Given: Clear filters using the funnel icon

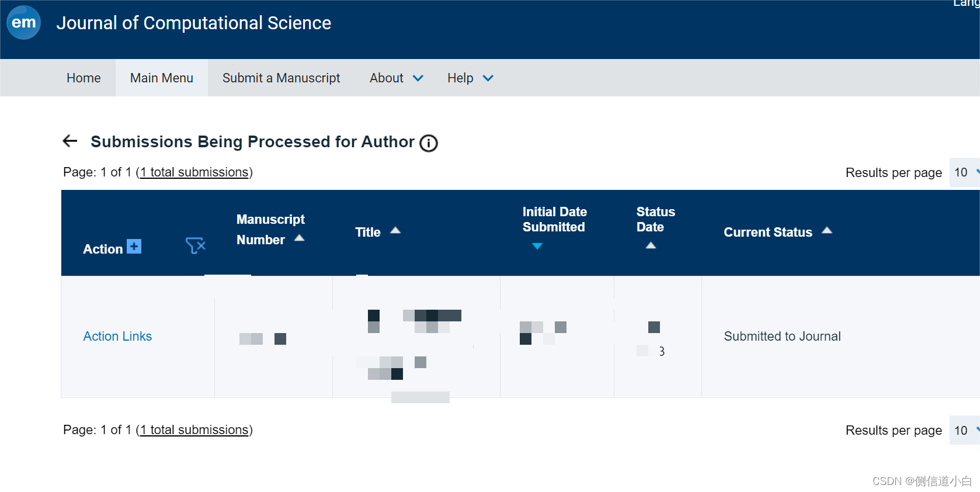Looking at the screenshot, I should coord(195,245).
